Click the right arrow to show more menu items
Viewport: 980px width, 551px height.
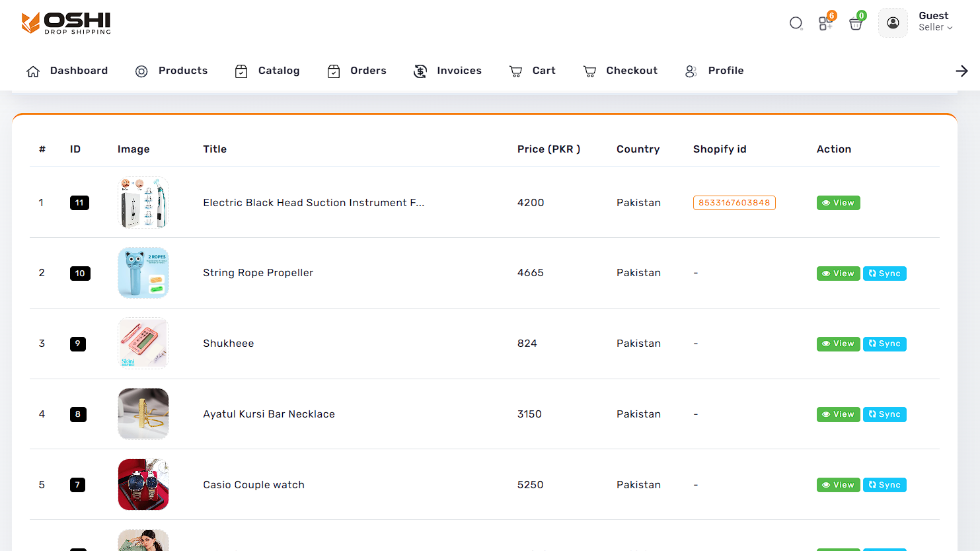(x=961, y=71)
